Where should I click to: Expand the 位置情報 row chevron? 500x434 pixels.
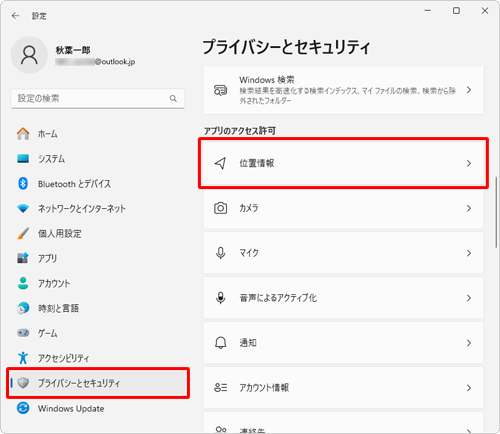(469, 163)
